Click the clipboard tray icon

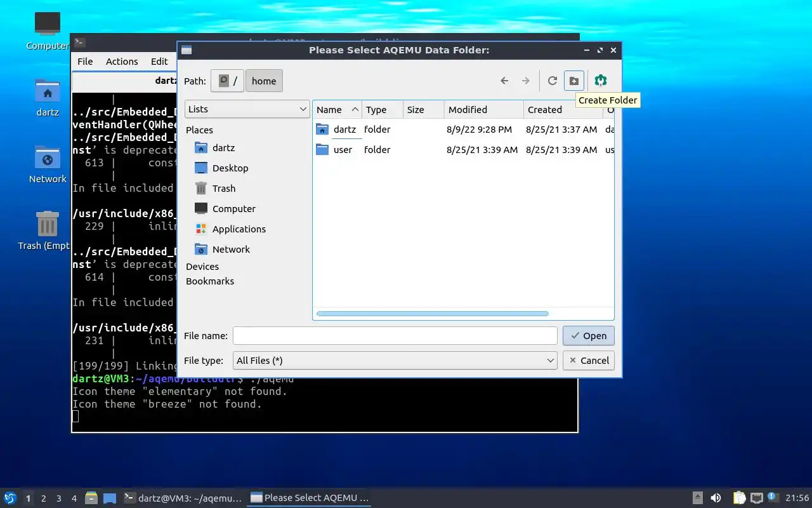740,498
